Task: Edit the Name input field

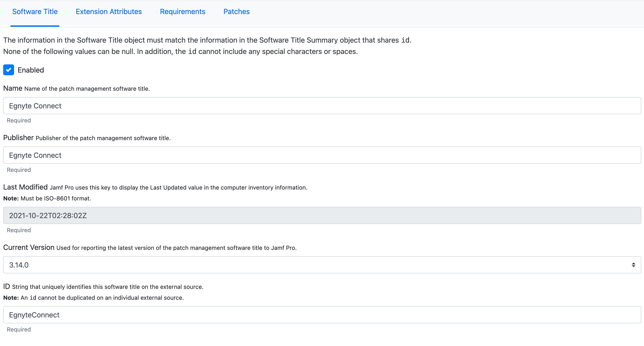Action: [x=322, y=106]
